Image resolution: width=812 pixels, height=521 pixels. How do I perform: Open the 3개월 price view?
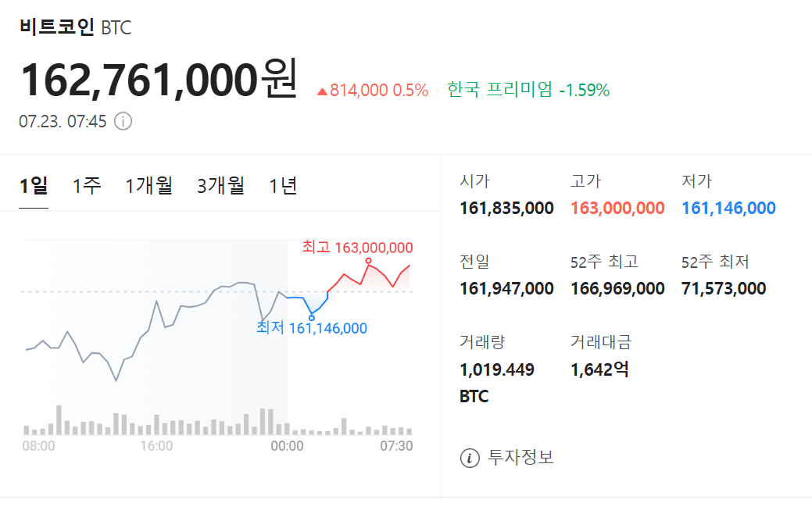click(x=220, y=186)
